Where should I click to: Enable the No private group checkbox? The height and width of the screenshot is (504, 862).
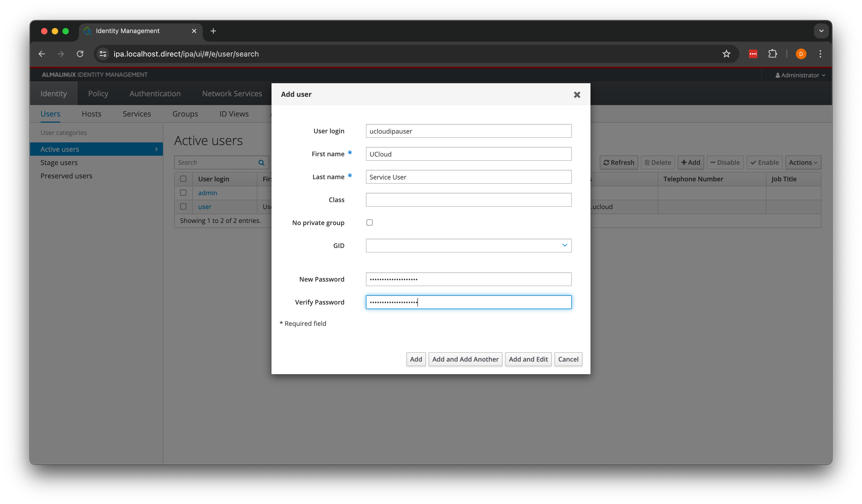(369, 223)
